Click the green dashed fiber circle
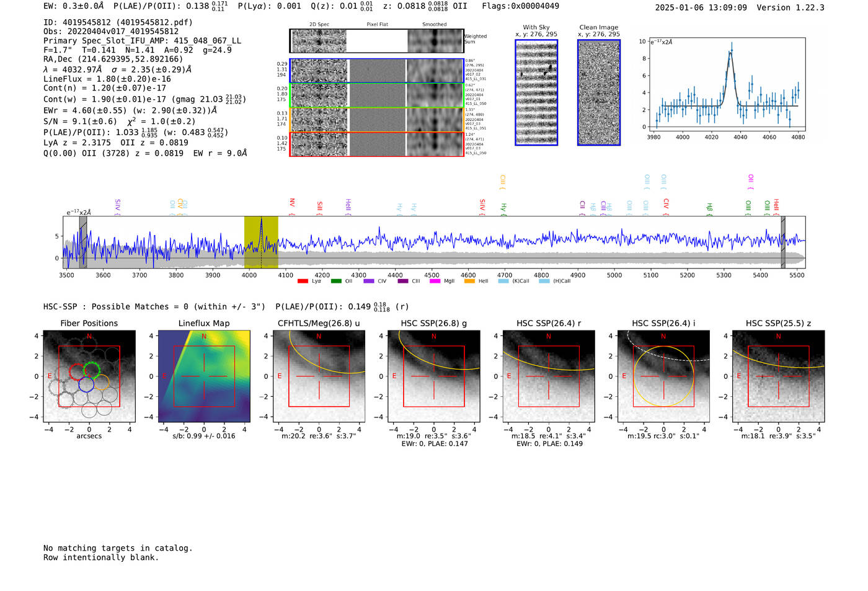 [x=92, y=371]
